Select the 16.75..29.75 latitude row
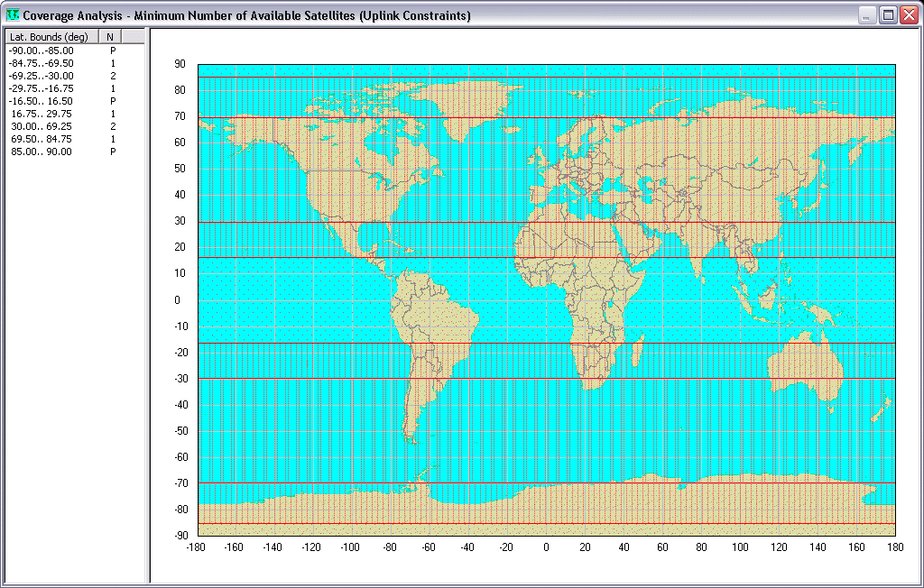This screenshot has height=588, width=924. tap(42, 115)
